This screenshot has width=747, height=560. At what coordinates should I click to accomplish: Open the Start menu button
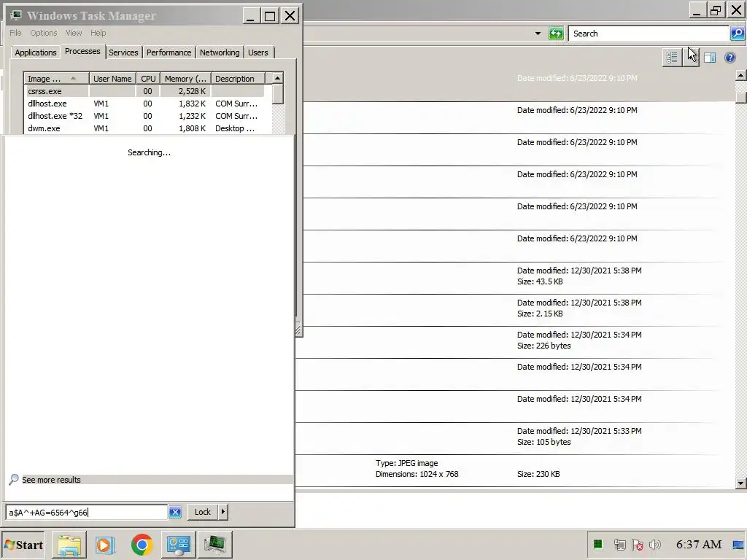coord(24,545)
